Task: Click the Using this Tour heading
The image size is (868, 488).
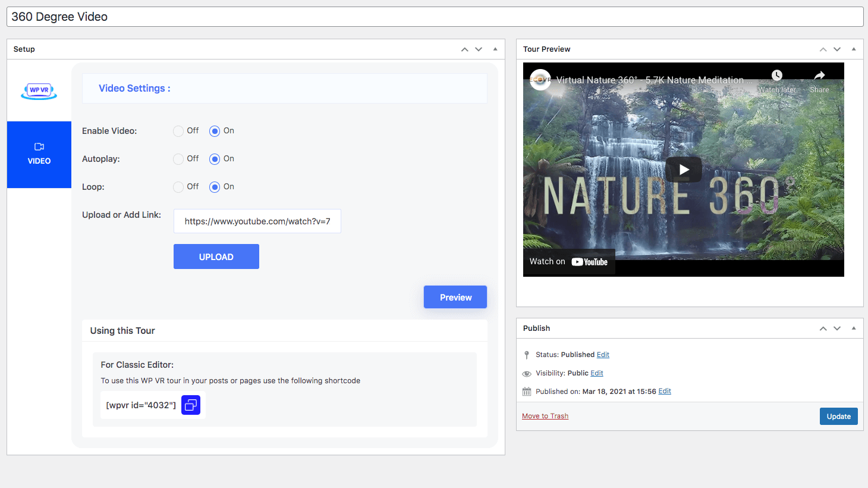Action: pyautogui.click(x=122, y=331)
